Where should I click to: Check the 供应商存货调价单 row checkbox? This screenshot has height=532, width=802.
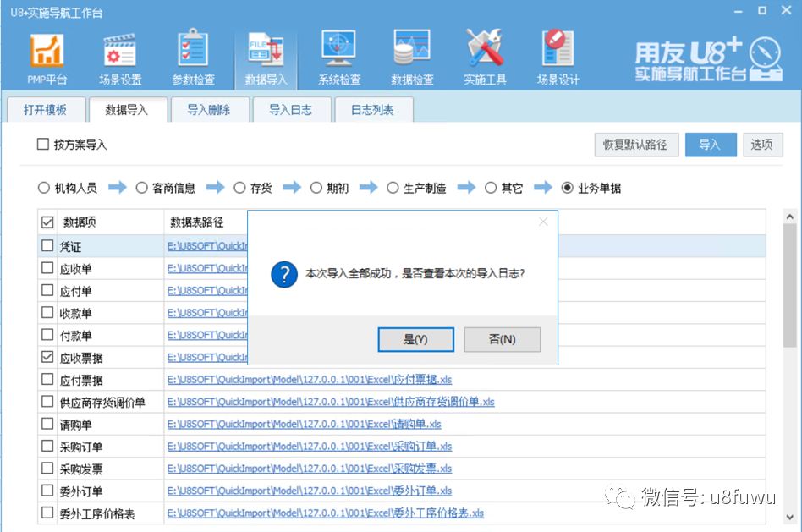click(47, 401)
